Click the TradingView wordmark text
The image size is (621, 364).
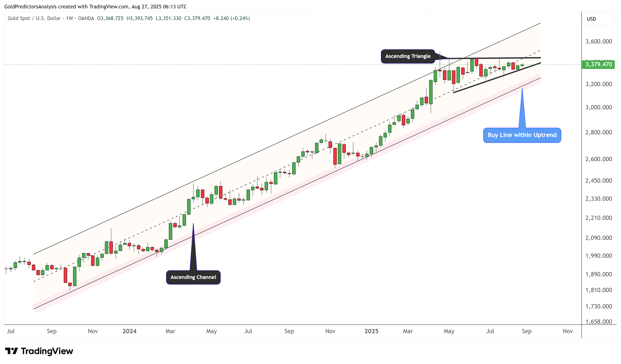[x=47, y=351]
